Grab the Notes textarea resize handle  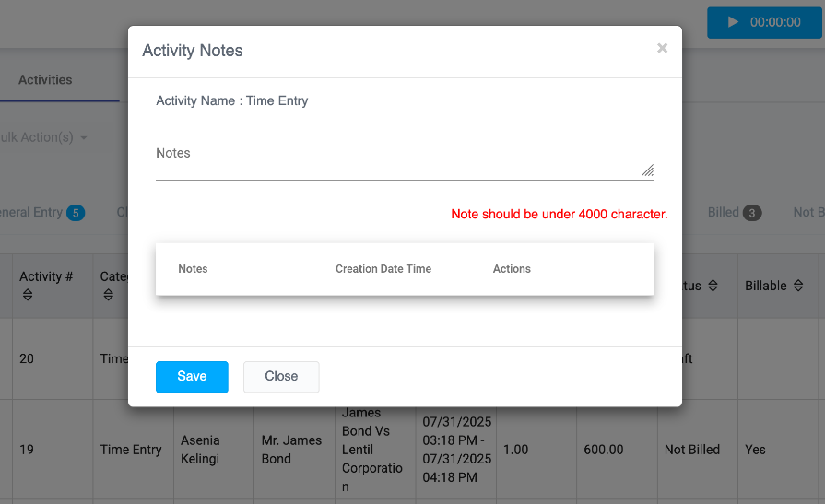point(647,170)
